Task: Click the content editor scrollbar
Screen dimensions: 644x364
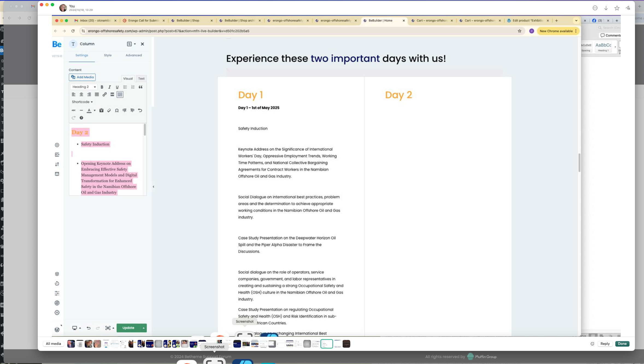Action: (145, 130)
